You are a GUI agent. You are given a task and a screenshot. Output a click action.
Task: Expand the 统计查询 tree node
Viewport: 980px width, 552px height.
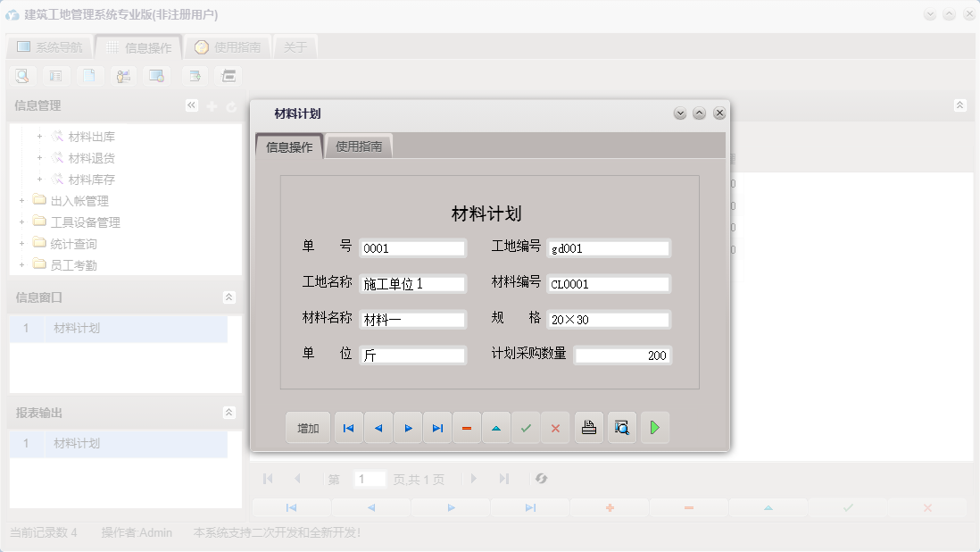tap(21, 242)
